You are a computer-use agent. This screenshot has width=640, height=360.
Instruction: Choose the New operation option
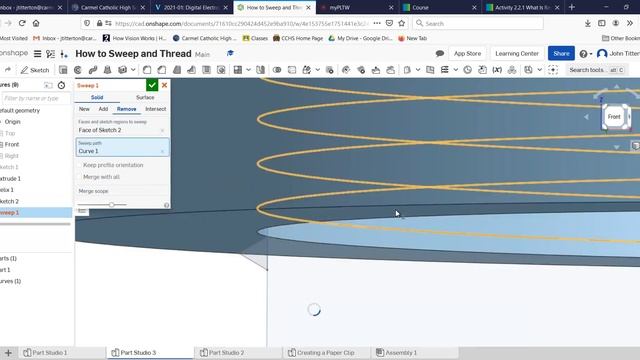pyautogui.click(x=84, y=109)
